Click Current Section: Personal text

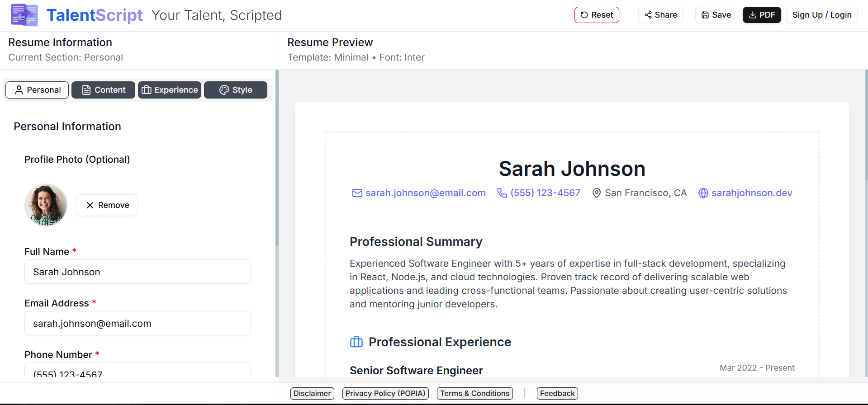[66, 57]
